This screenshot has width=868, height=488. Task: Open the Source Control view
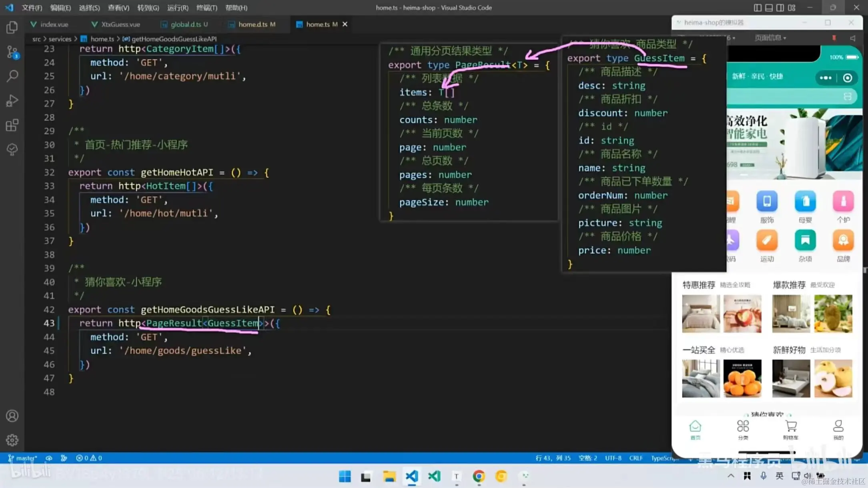[12, 52]
